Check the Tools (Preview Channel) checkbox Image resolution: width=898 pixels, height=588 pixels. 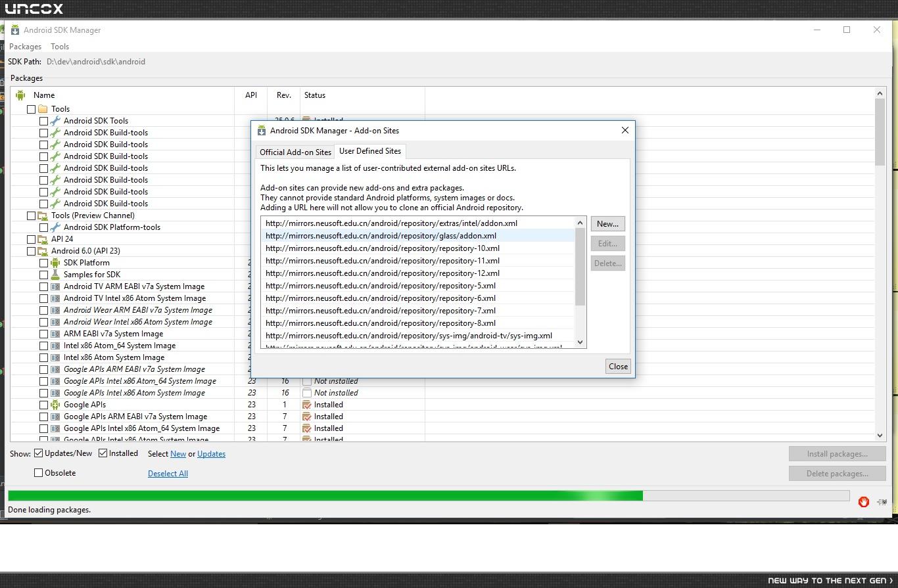[31, 215]
